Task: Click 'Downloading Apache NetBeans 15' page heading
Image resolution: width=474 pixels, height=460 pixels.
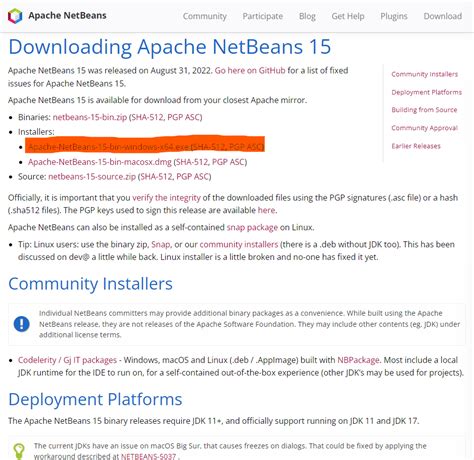Action: point(170,47)
